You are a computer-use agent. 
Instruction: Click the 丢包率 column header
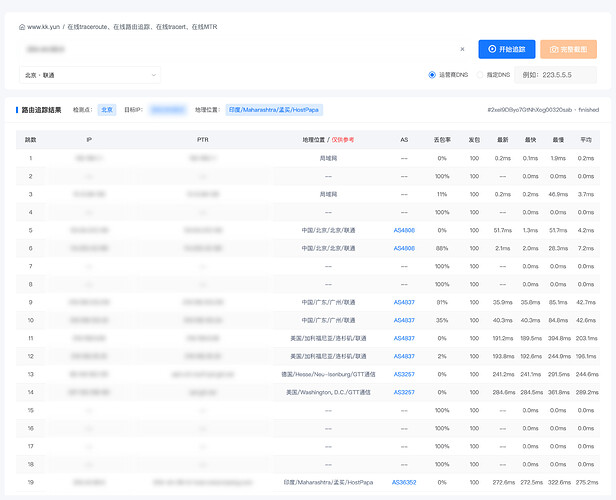coord(442,140)
